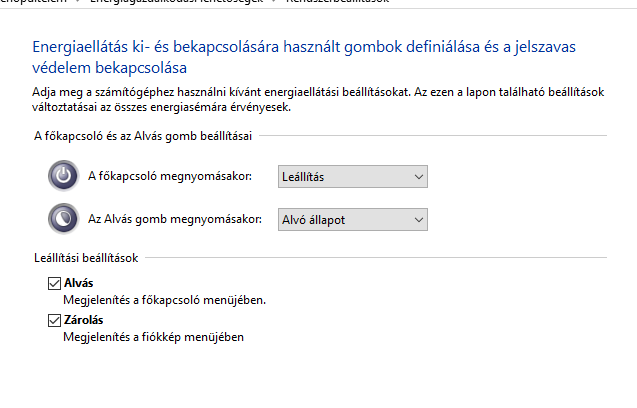This screenshot has height=408, width=637.
Task: Click the 'Az Alvás gomb megnyomásakor:' label
Action: [x=175, y=219]
